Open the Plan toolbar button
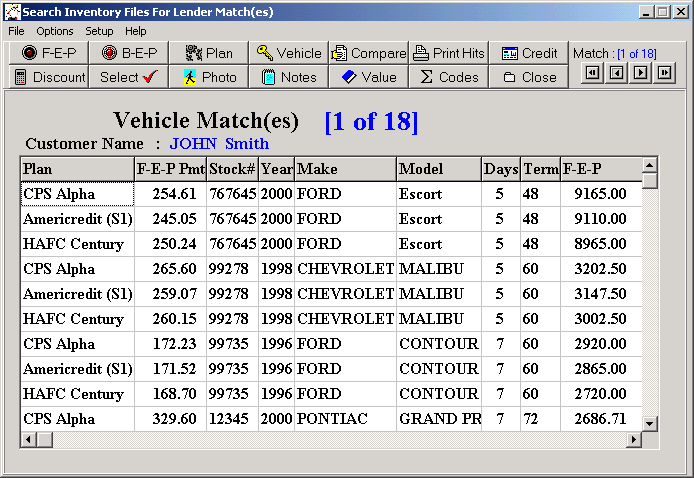Screen dimensions: 694x478 click(208, 53)
